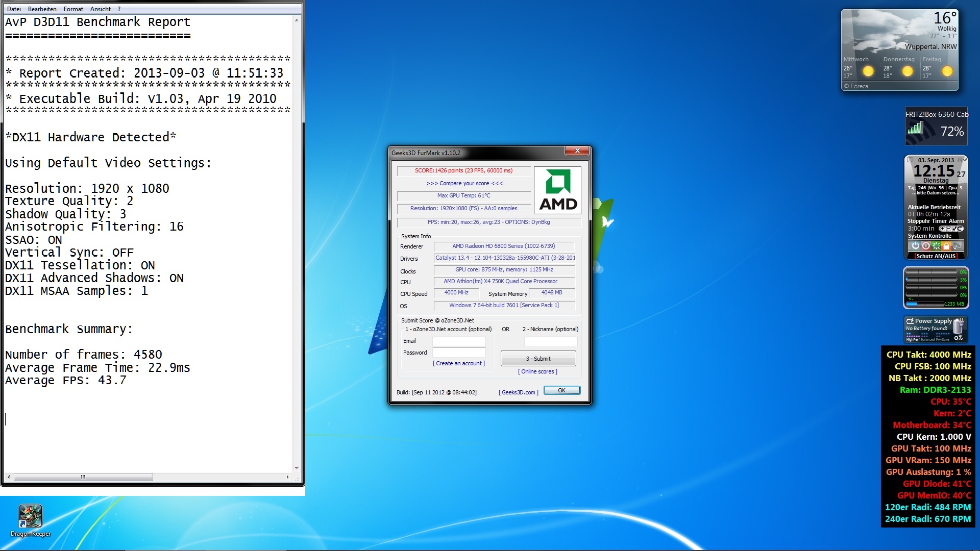Switch power plan to Balanced
The height and width of the screenshot is (551, 980).
927,339
